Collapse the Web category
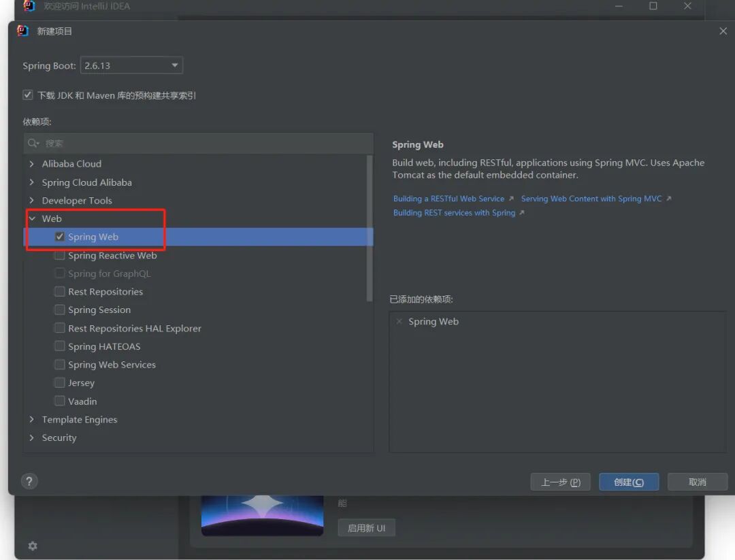The image size is (735, 560). click(32, 218)
